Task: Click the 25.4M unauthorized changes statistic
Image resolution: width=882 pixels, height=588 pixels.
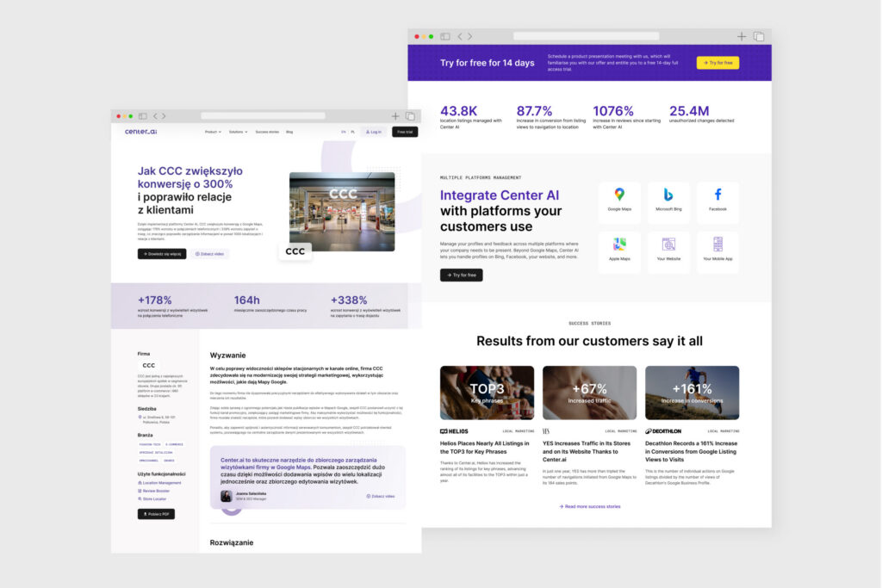Action: click(x=701, y=115)
